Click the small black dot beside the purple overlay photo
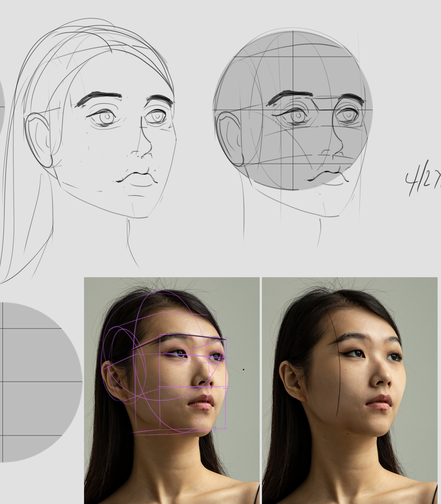This screenshot has height=504, width=441. click(244, 370)
